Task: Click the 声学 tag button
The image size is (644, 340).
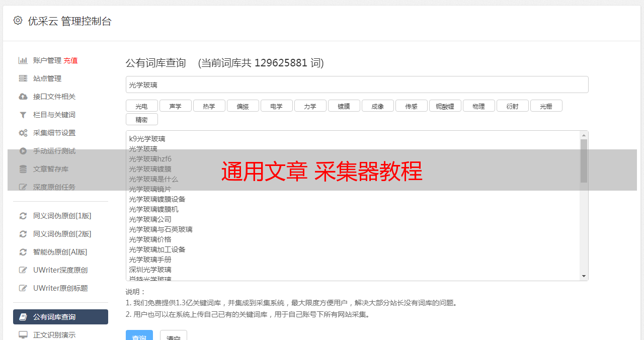Action: point(176,106)
